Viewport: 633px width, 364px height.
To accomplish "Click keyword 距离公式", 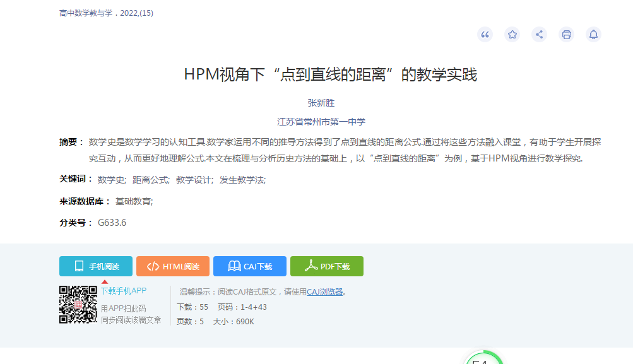I will (151, 180).
